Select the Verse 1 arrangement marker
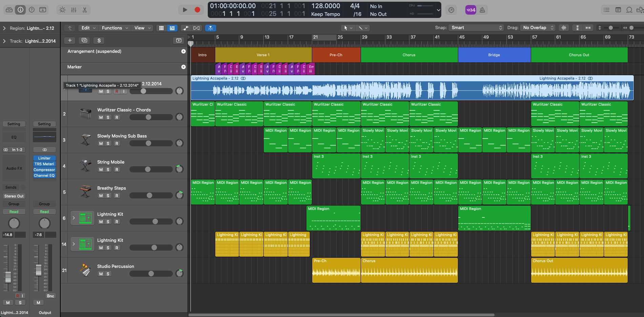Viewport: 644px width, 317px height. [x=263, y=55]
